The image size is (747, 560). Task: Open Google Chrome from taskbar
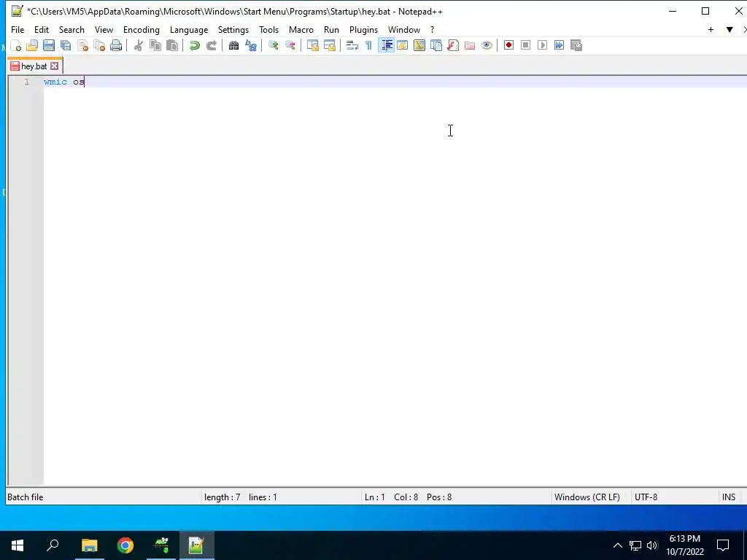(125, 545)
